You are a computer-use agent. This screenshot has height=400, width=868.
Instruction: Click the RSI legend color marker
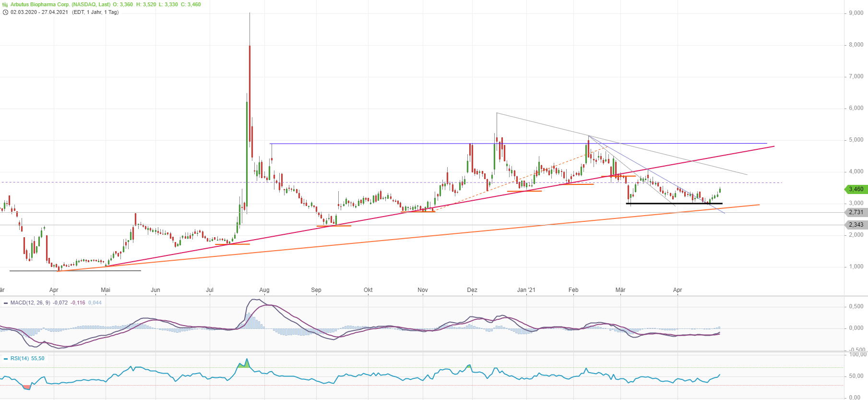click(x=6, y=359)
